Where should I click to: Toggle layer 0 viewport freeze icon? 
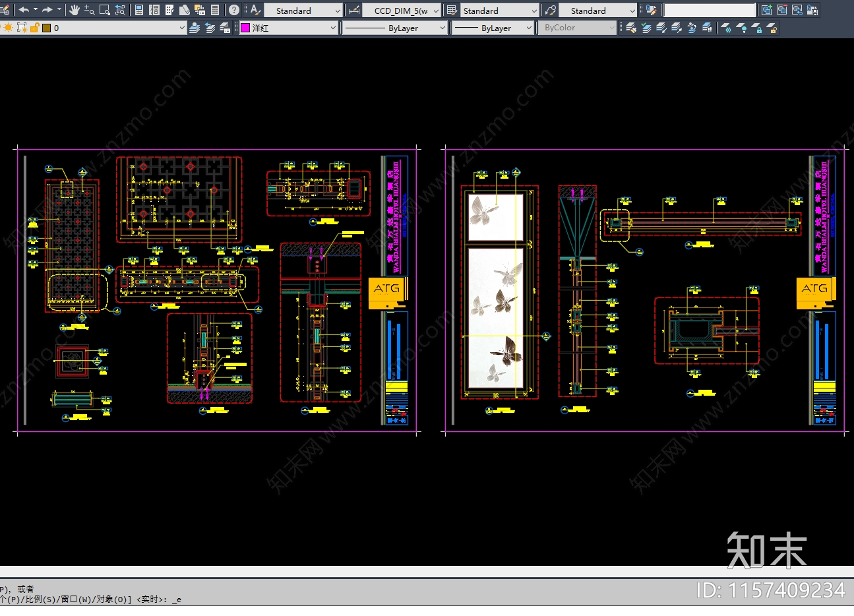point(22,28)
